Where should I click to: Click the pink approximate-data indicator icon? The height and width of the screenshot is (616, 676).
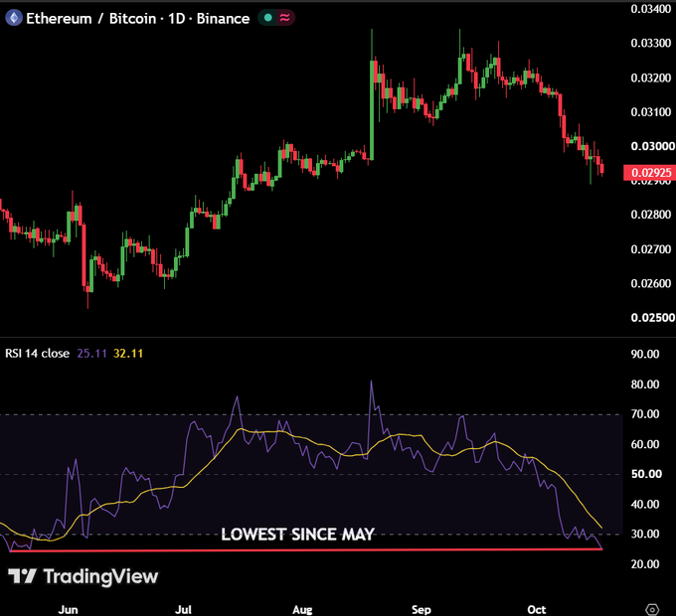(x=284, y=18)
